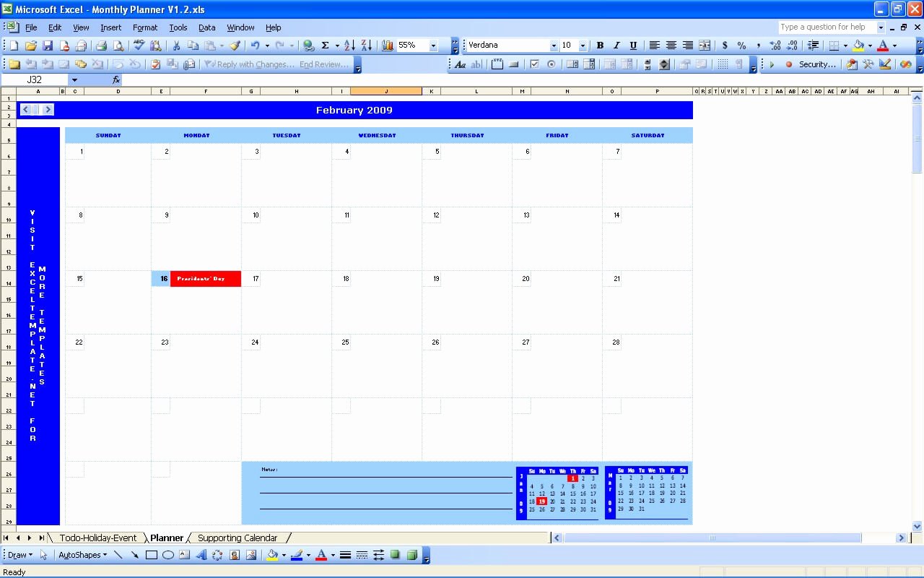The height and width of the screenshot is (578, 924).
Task: Activate the Format Painter brush
Action: [235, 46]
